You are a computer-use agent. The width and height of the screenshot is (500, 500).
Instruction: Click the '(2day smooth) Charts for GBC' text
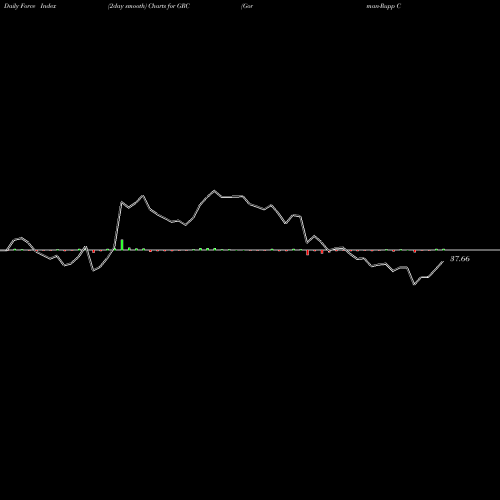149,6
